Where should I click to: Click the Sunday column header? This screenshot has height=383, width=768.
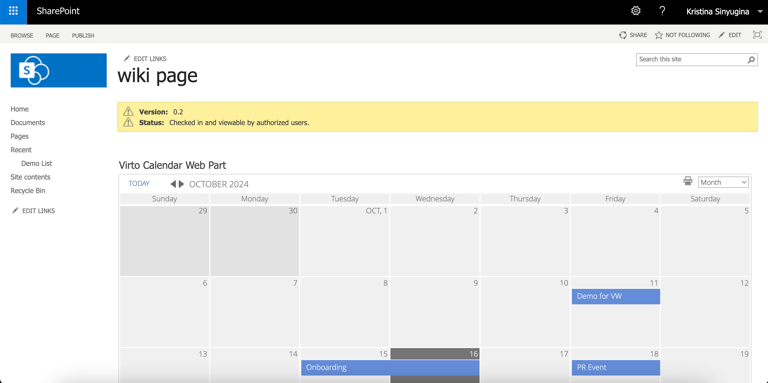click(x=164, y=199)
